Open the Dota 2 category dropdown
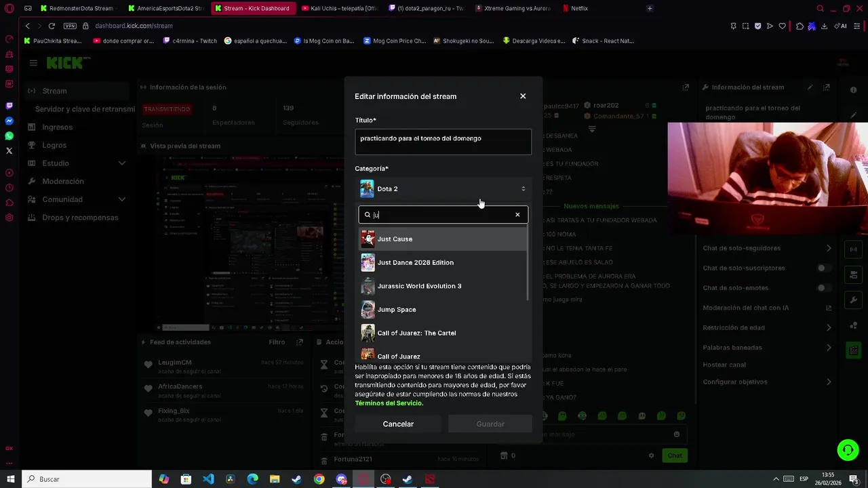Screen dimensions: 868x488 443,188
